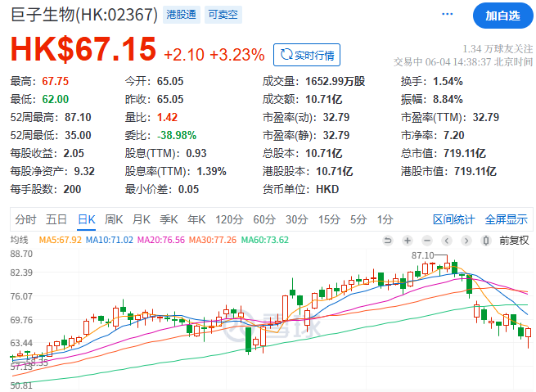Image resolution: width=536 pixels, height=392 pixels.
Task: Click the 股息率(TTM) value 1.39%
Action: coord(212,172)
